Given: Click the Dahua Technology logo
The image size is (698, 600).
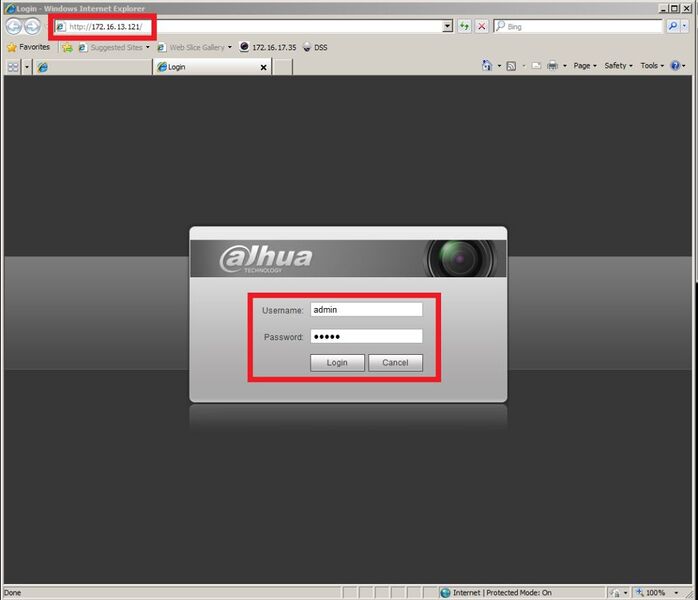Looking at the screenshot, I should pyautogui.click(x=266, y=259).
